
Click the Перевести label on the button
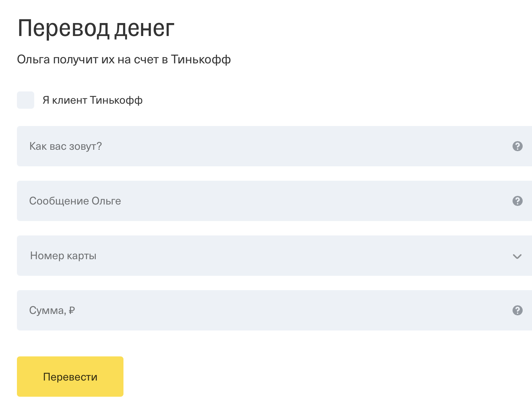(x=70, y=377)
